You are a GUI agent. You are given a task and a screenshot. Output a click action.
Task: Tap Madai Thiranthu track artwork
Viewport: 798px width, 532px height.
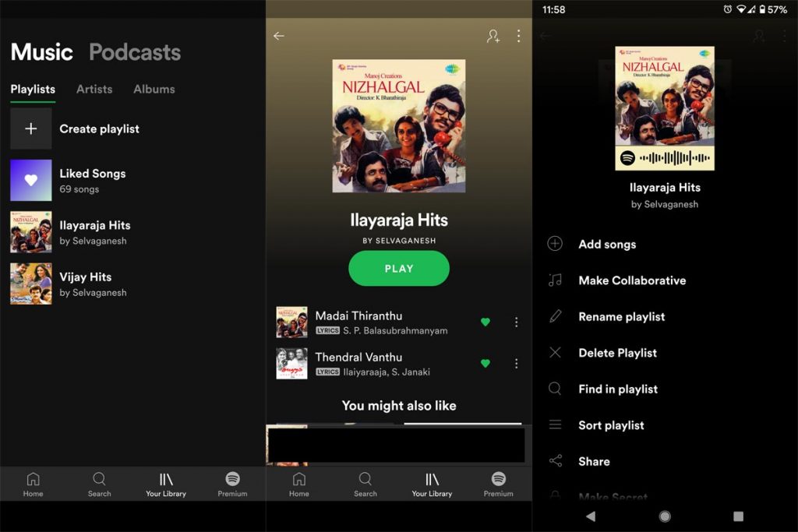[x=291, y=322]
